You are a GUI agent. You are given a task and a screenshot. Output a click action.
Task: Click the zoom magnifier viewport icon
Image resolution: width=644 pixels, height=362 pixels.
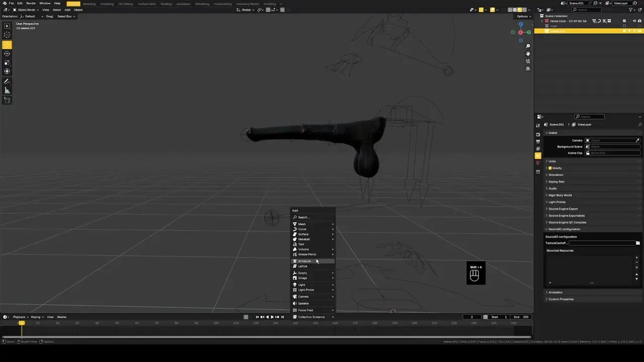528,46
